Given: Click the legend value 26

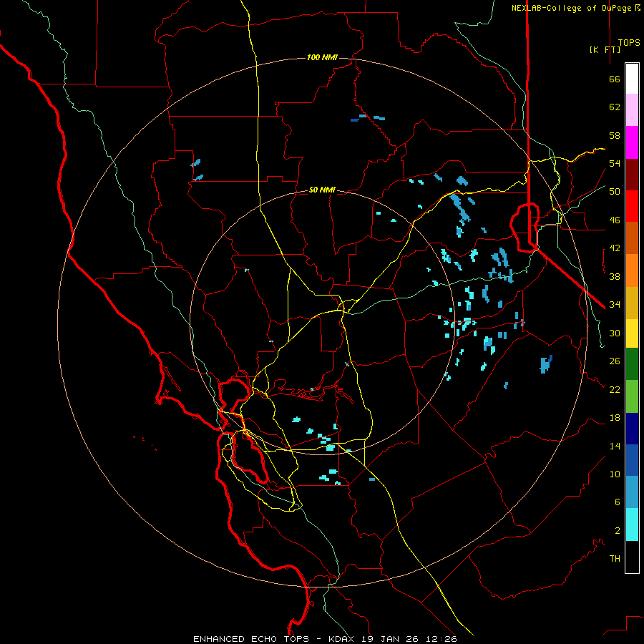Looking at the screenshot, I should (615, 361).
